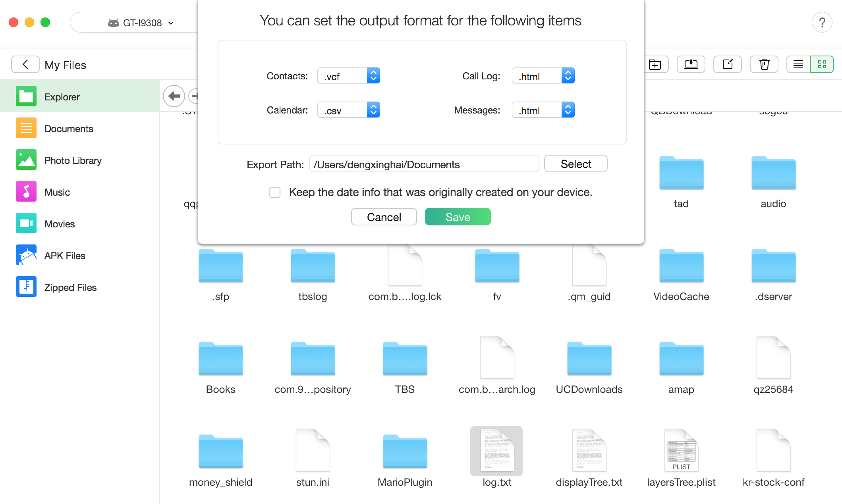Image resolution: width=842 pixels, height=504 pixels.
Task: Select the Books folder
Action: (220, 359)
